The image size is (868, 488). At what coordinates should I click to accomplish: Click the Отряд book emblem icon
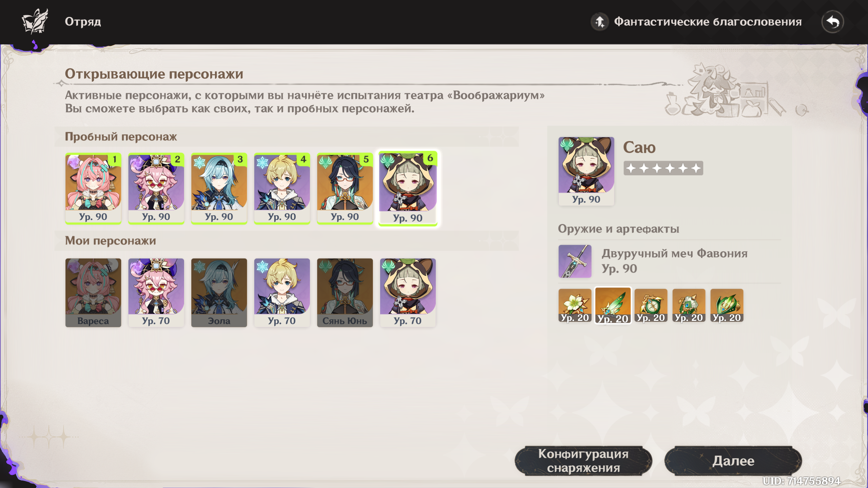(35, 21)
